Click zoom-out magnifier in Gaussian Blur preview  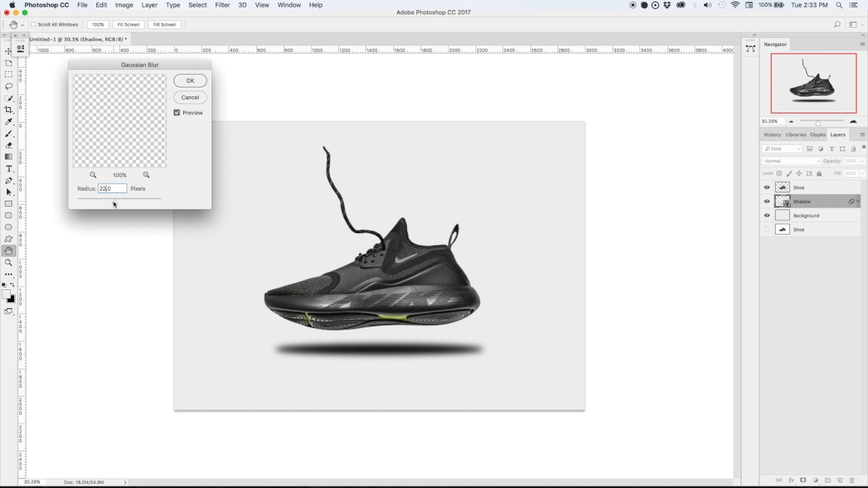click(x=93, y=175)
